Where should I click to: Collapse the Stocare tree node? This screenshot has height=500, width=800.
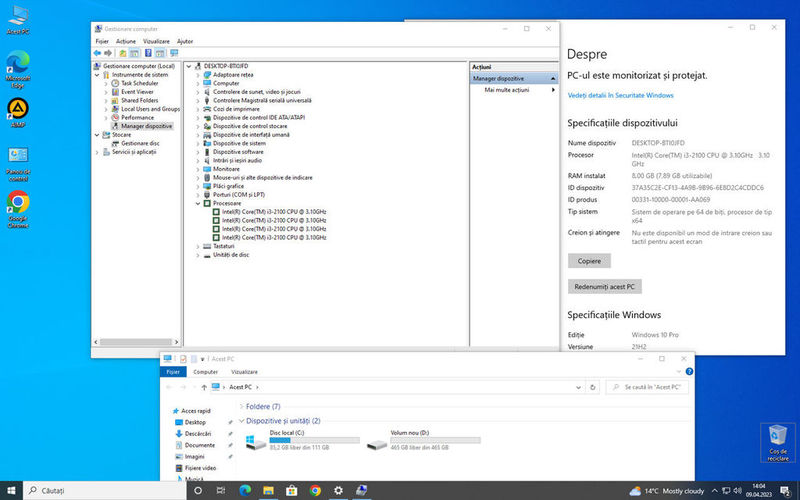97,135
